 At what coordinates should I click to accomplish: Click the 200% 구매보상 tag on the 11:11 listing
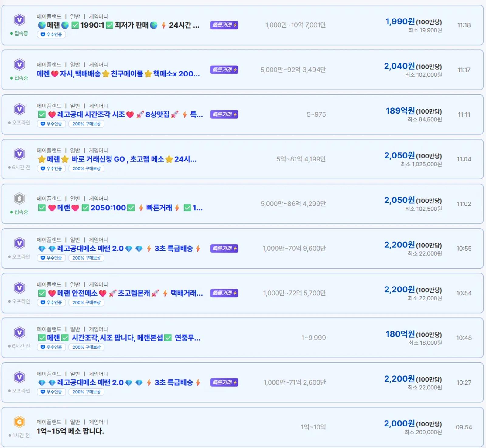87,124
